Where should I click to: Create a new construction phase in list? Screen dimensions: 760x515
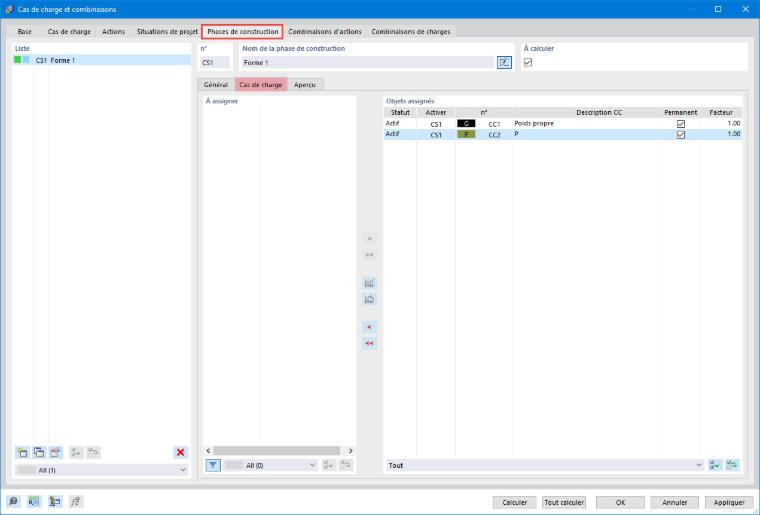[x=22, y=452]
